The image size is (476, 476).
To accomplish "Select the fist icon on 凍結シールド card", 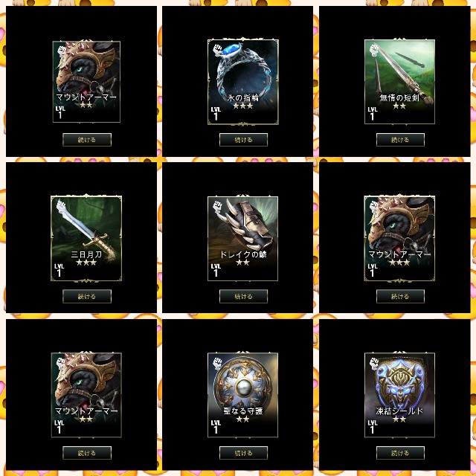I will click(x=375, y=363).
